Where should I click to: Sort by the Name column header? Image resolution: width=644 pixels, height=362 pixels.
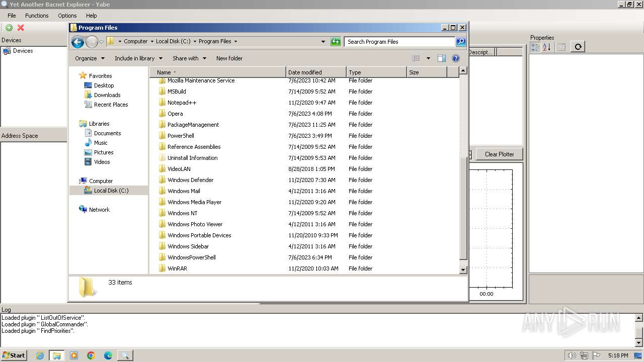[217, 72]
